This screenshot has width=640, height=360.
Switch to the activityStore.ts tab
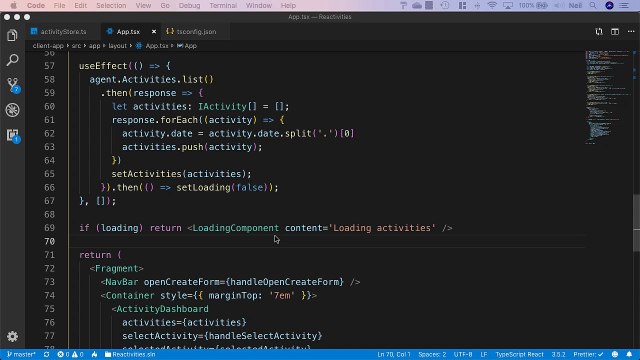(x=63, y=31)
